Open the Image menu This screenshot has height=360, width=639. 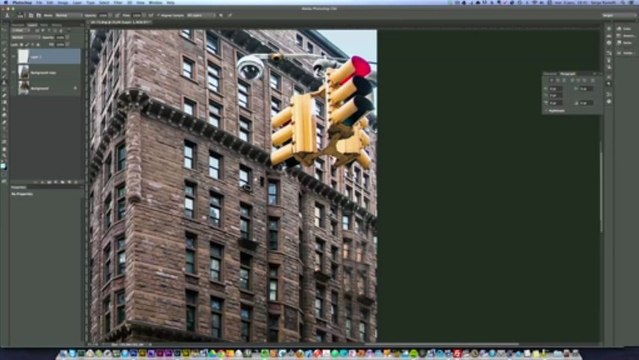63,2
